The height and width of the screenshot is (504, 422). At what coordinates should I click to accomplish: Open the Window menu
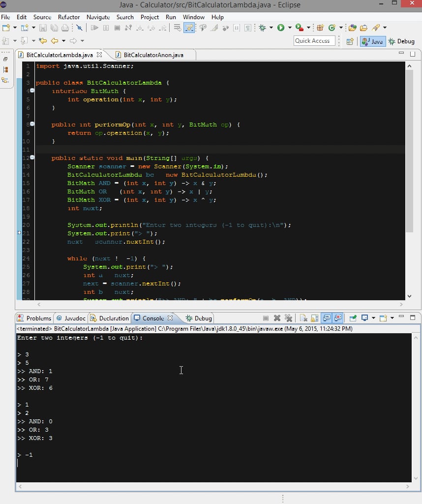[x=193, y=17]
